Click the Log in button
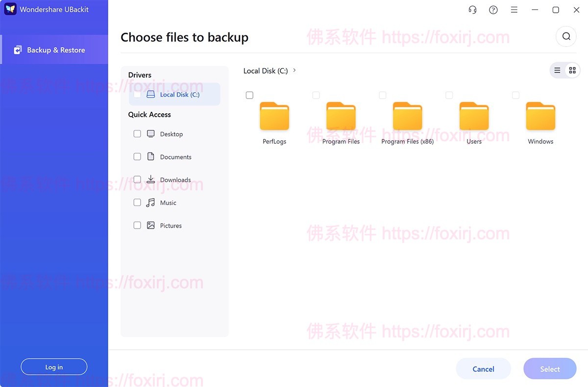588x387 pixels. (x=54, y=366)
